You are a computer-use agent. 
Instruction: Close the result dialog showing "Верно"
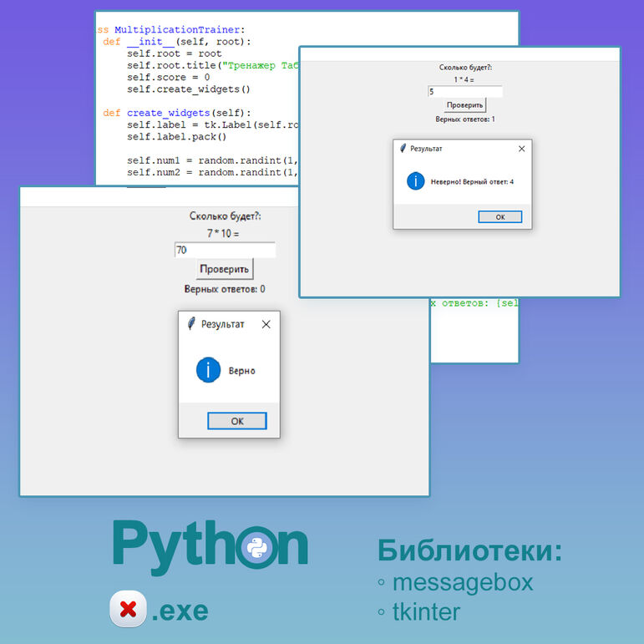(x=266, y=324)
